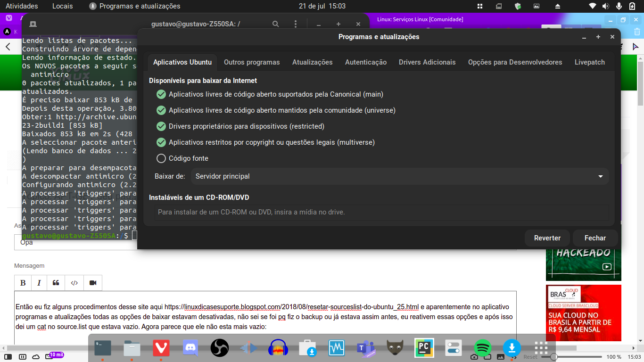Toggle the community-maintained (universe) checkbox
The width and height of the screenshot is (644, 362).
pos(161,110)
